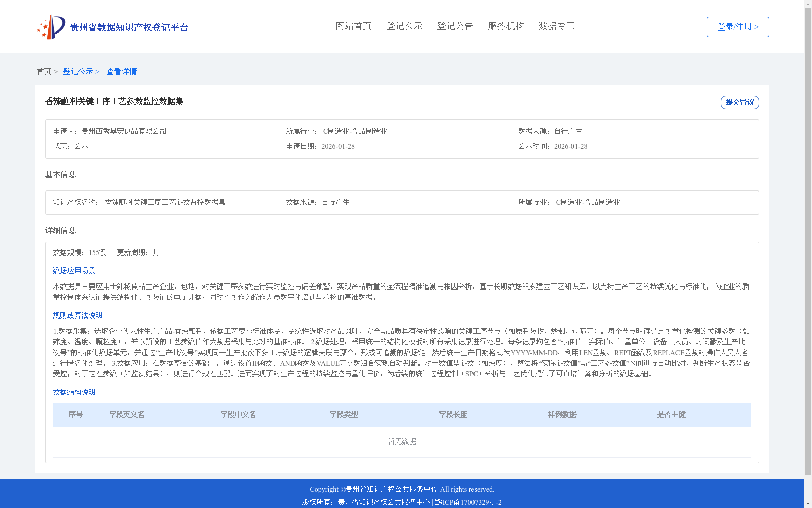Click the 数据规模 value 155条
The height and width of the screenshot is (508, 812).
97,252
